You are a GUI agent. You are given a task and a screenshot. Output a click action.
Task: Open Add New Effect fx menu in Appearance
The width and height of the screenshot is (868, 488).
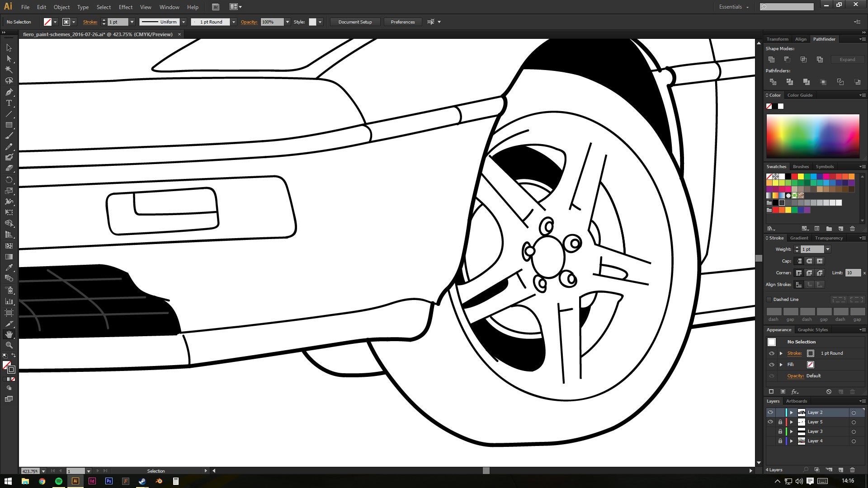point(795,391)
